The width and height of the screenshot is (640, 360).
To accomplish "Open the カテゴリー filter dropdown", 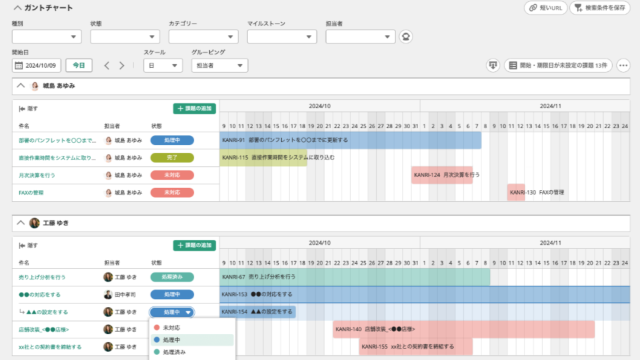I will 203,37.
